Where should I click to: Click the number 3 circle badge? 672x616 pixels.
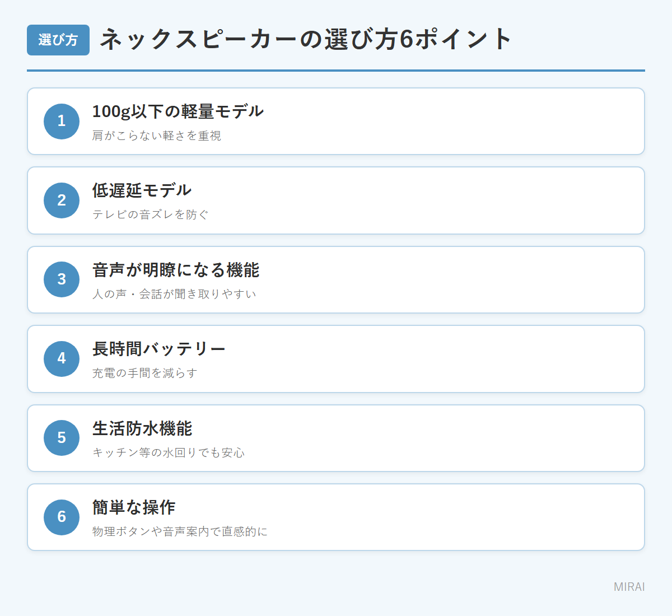[62, 279]
